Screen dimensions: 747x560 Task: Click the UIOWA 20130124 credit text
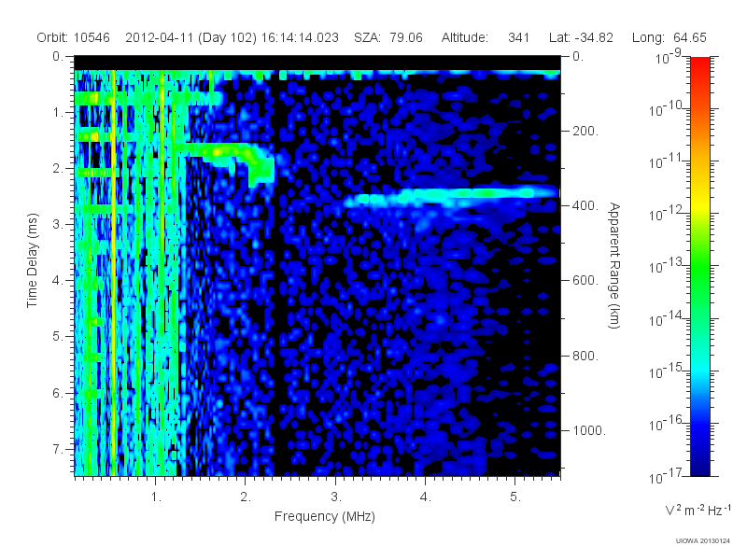click(703, 540)
